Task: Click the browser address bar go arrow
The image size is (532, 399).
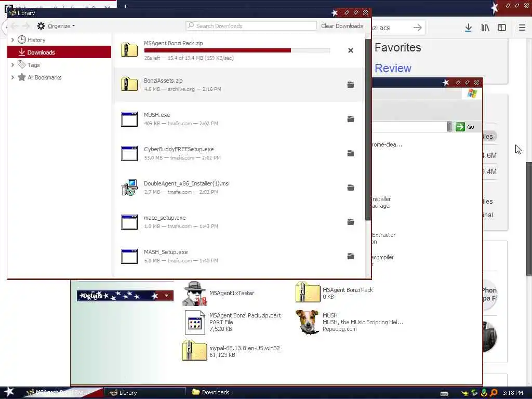Action: (x=418, y=28)
